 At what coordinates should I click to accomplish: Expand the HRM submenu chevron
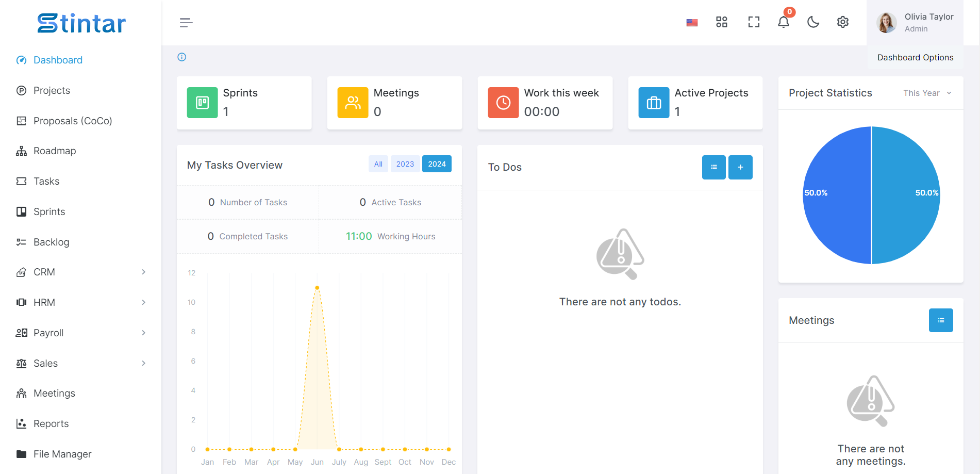(x=144, y=303)
